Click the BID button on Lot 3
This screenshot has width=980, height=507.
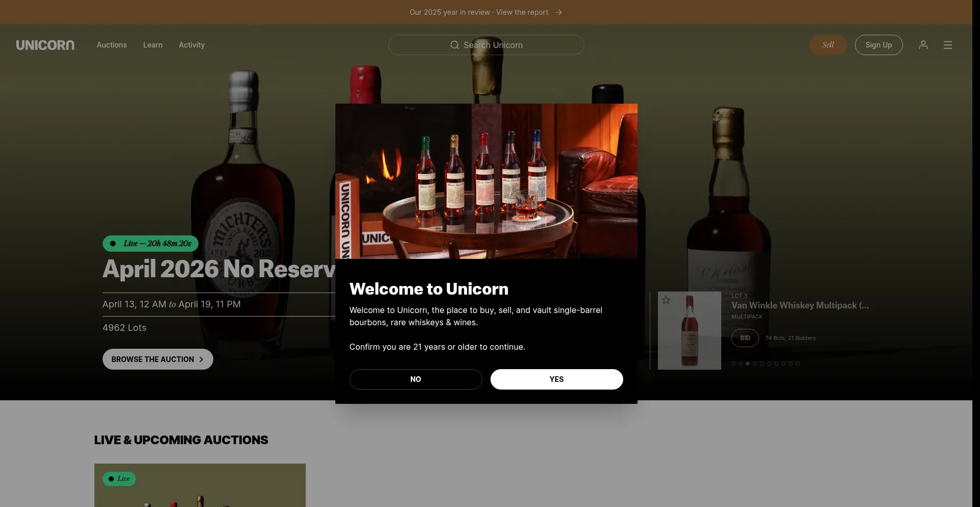pyautogui.click(x=745, y=338)
